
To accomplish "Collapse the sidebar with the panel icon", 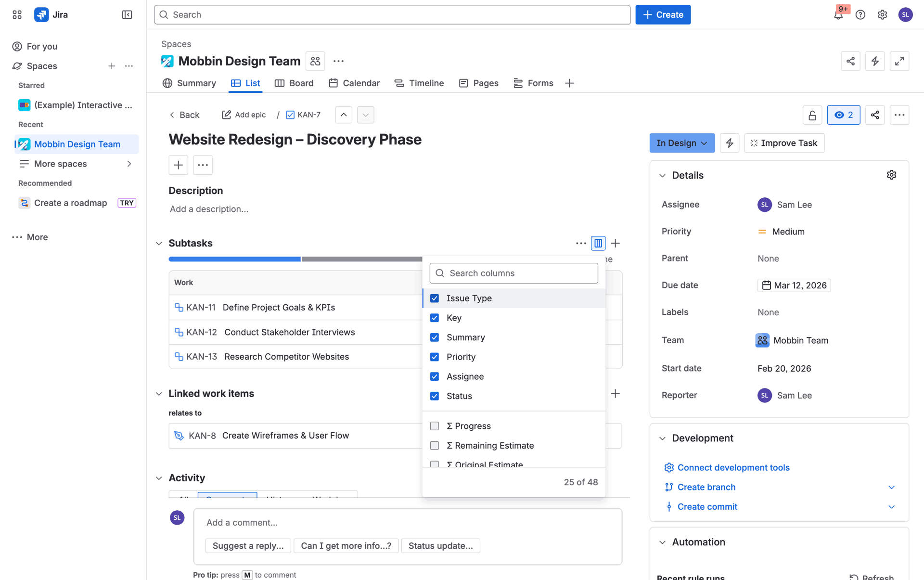I will (127, 14).
